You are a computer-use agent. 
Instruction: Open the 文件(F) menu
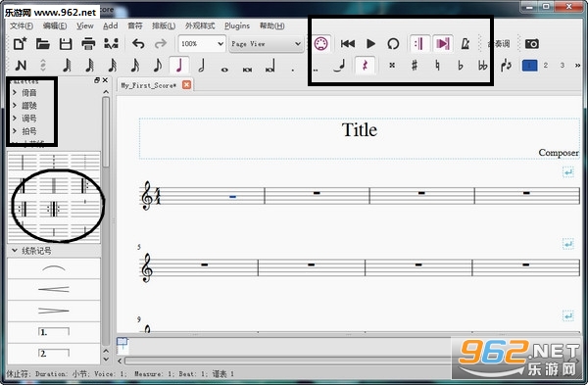pyautogui.click(x=22, y=25)
